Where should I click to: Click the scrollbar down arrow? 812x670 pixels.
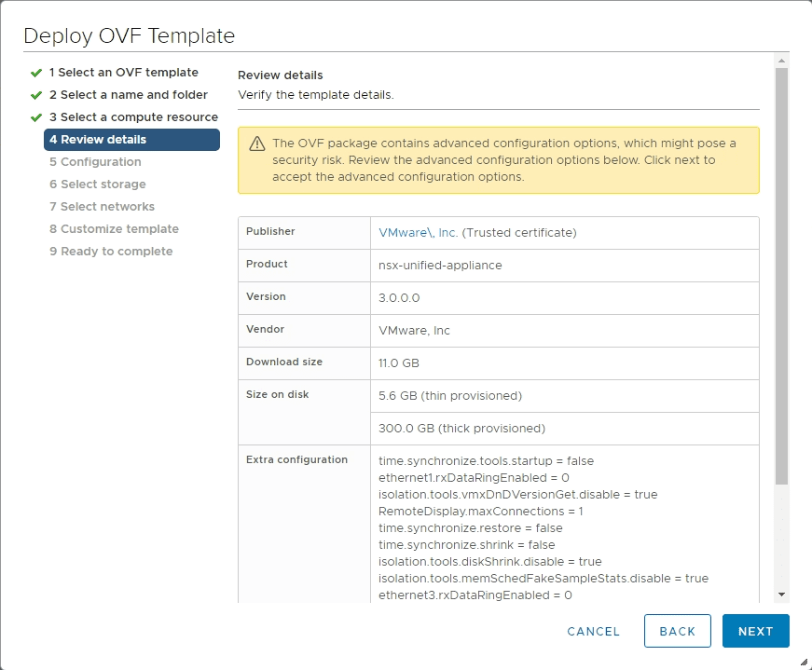781,594
